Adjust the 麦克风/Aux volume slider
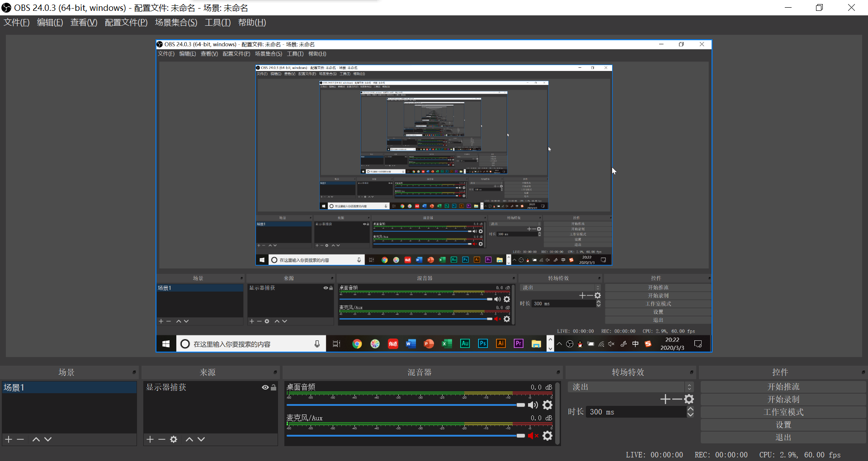868x461 pixels. pos(406,436)
